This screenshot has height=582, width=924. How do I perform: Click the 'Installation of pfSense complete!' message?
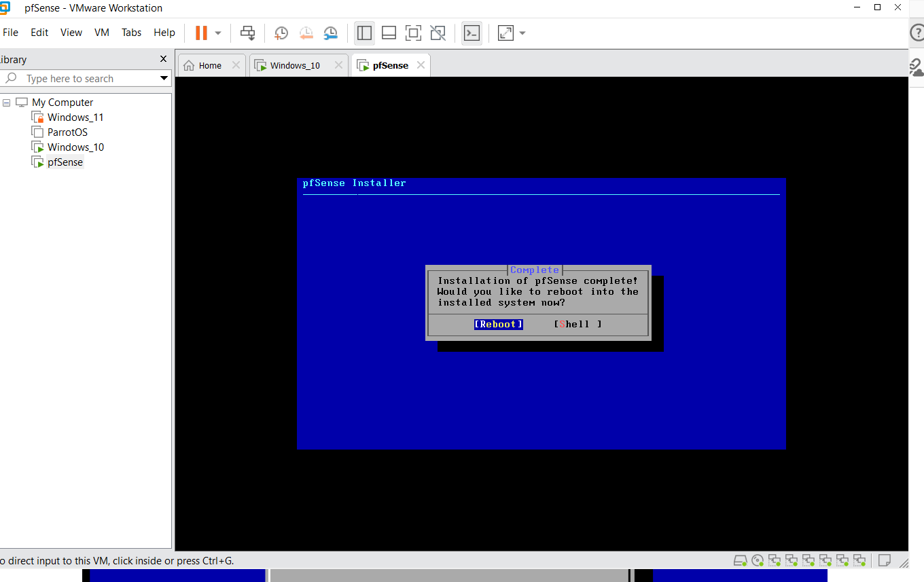point(538,280)
